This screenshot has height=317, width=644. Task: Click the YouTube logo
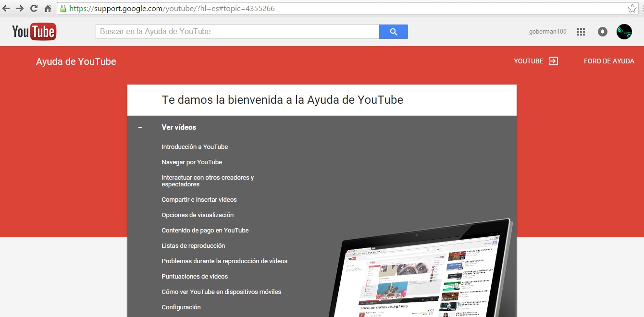click(x=34, y=32)
